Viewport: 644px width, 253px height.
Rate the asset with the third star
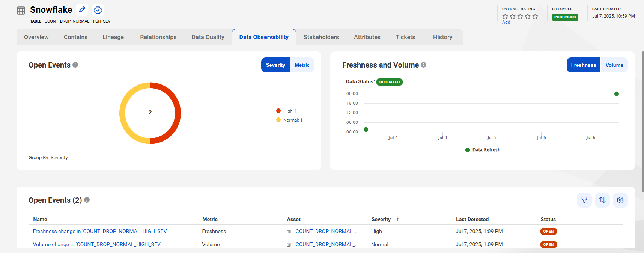(x=520, y=17)
